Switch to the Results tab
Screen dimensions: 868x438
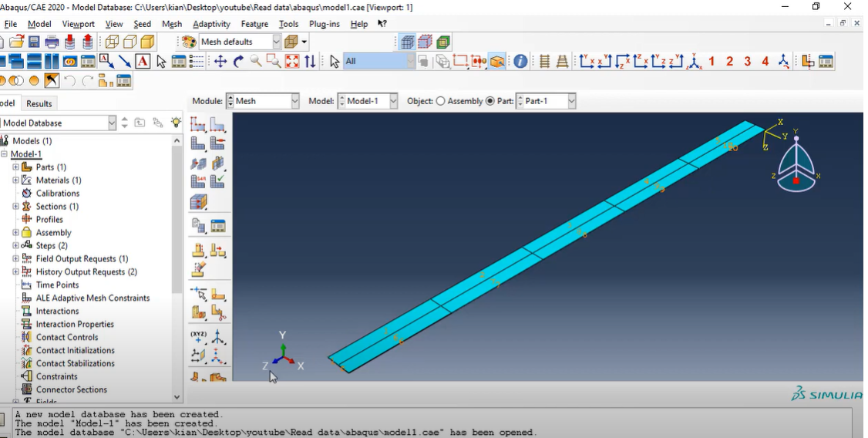[x=39, y=103]
